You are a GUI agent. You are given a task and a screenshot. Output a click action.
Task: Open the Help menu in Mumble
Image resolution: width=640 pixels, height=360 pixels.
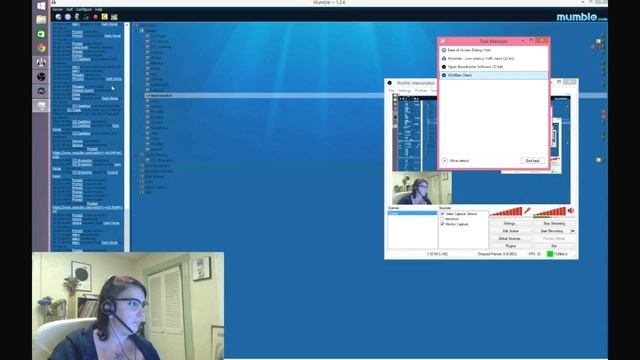coord(99,9)
